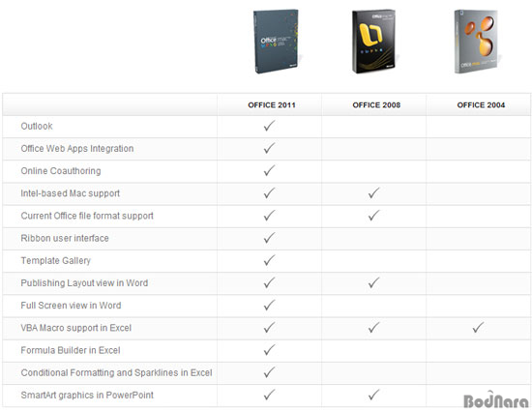The height and width of the screenshot is (411, 532).
Task: Click the Full Screen view in Word label
Action: (71, 306)
